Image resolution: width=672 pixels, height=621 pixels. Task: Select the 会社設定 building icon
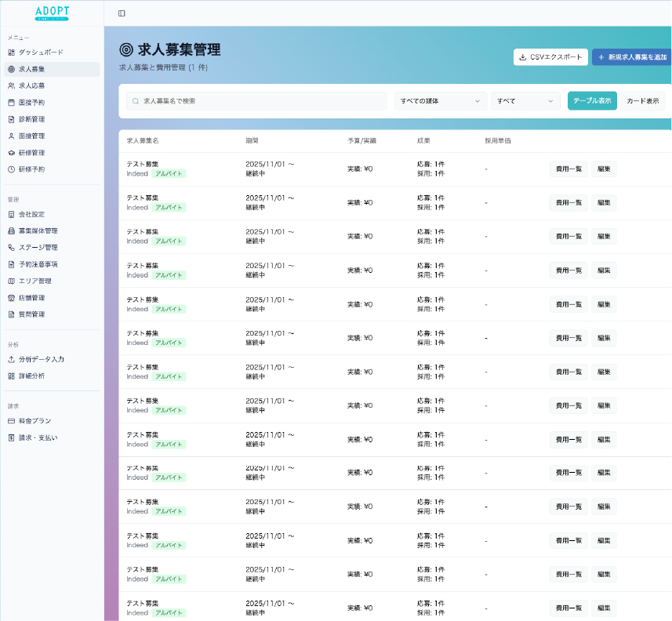(x=11, y=214)
